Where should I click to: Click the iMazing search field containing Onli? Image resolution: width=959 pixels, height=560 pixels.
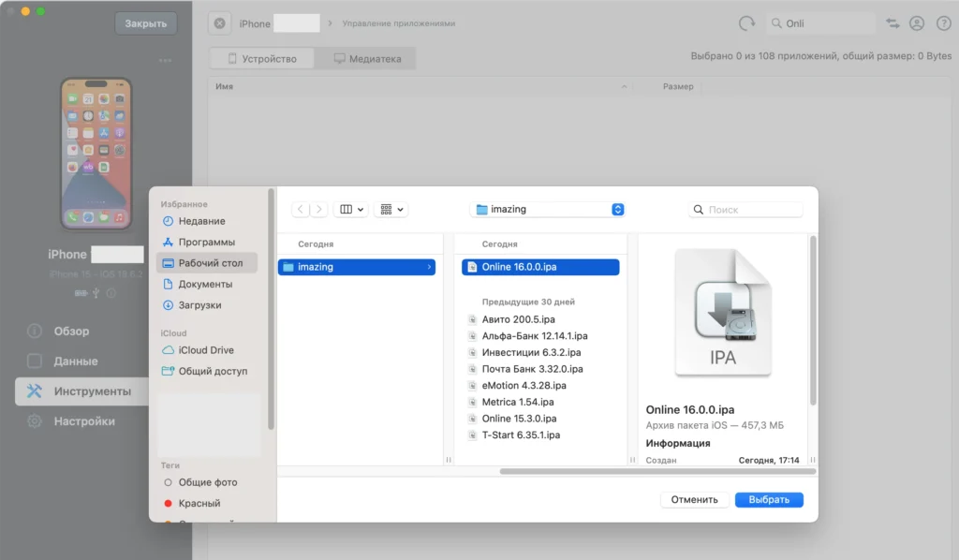pos(820,23)
